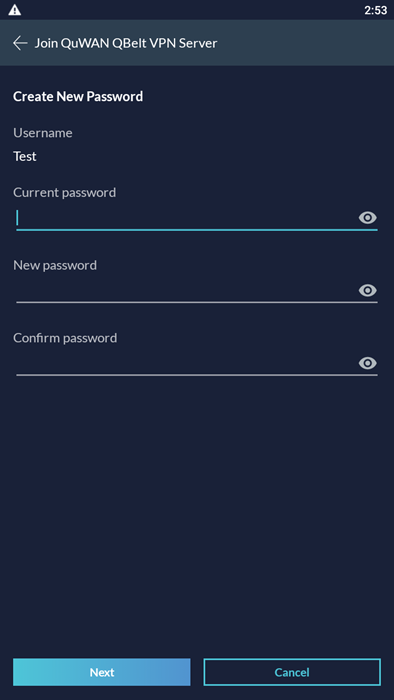Select the New password input field
The width and height of the screenshot is (394, 700).
[186, 291]
